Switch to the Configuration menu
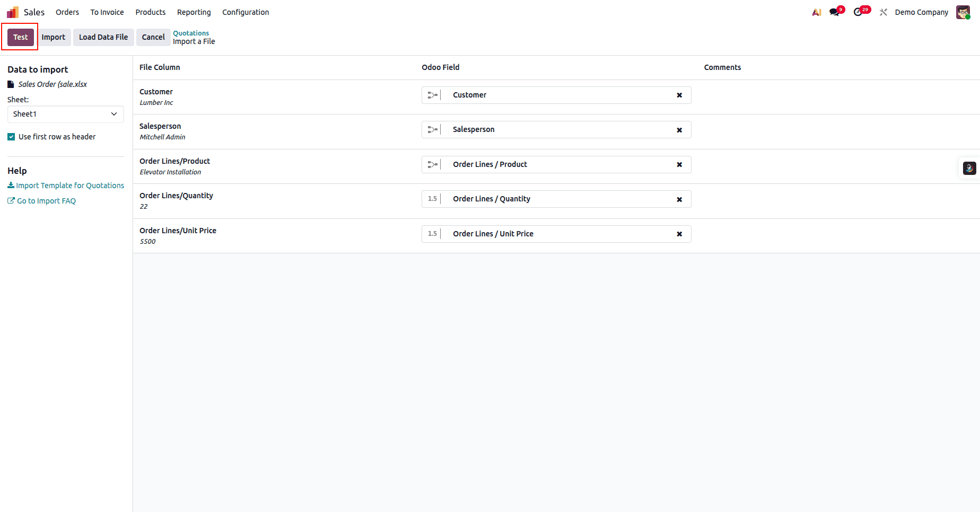The height and width of the screenshot is (512, 980). click(246, 12)
